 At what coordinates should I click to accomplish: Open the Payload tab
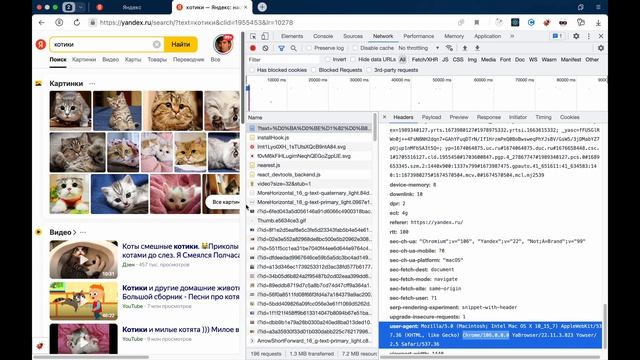[x=431, y=117]
